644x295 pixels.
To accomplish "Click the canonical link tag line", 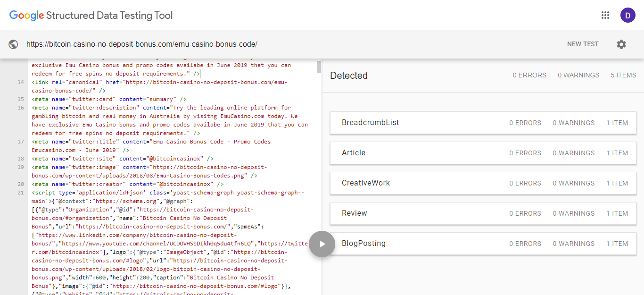I will [159, 86].
